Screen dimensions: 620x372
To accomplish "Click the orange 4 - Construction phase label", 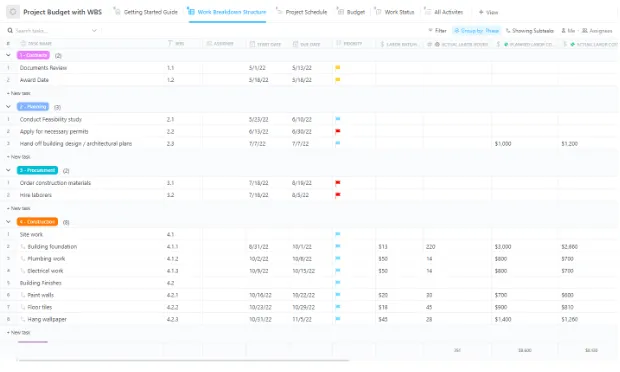I will (x=37, y=222).
